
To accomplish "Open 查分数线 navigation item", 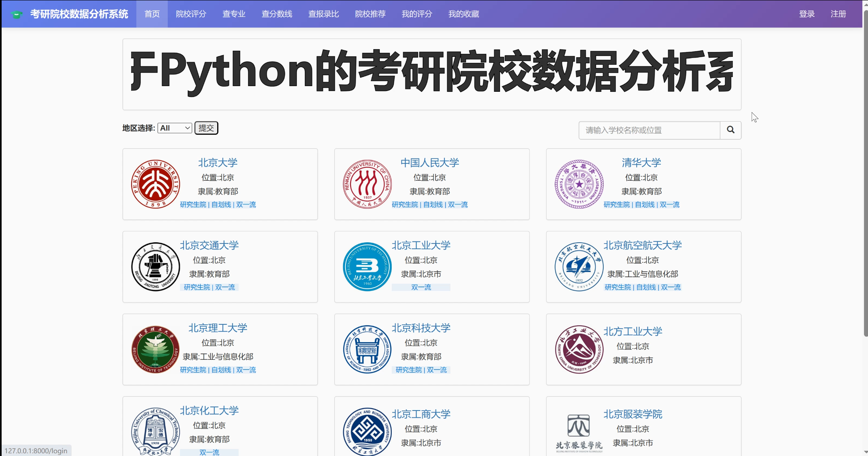I will (277, 14).
